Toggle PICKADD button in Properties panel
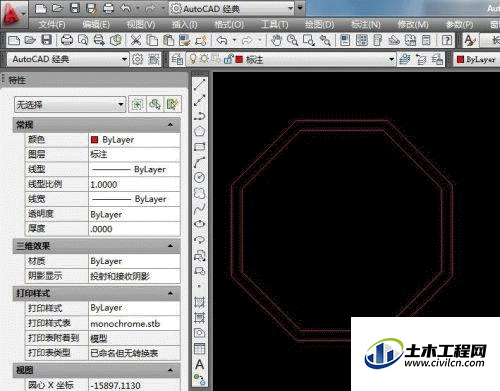Image resolution: width=500 pixels, height=391 pixels. pos(137,105)
